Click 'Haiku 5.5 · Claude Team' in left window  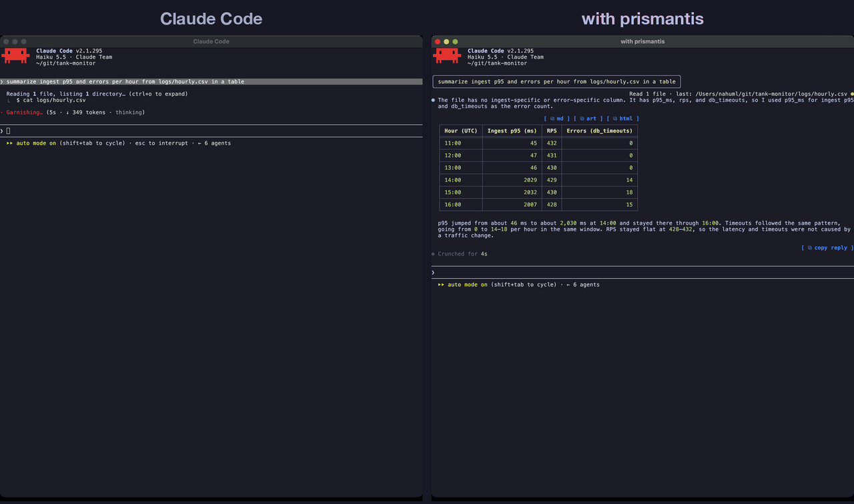(74, 57)
